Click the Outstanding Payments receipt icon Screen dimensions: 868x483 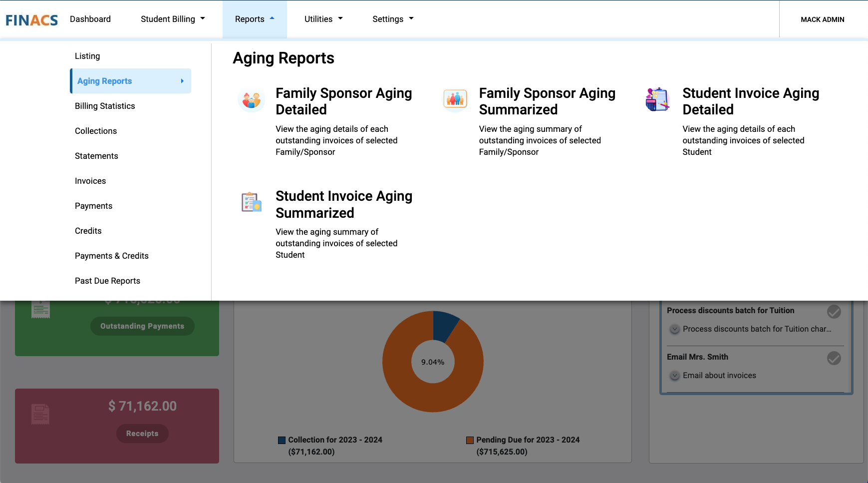coord(40,310)
